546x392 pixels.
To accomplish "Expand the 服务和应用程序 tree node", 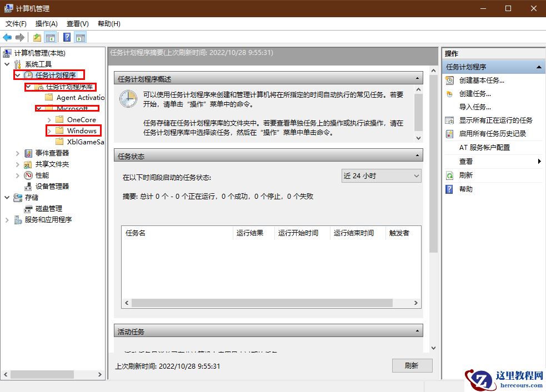I will click(7, 219).
